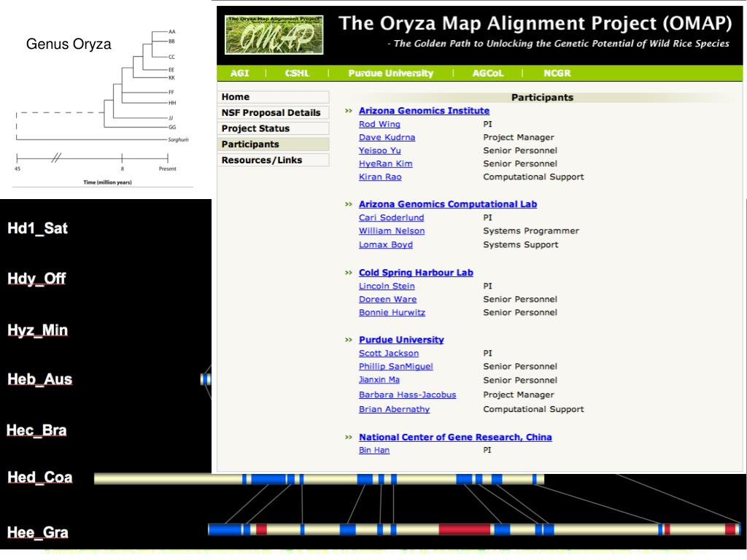Click the Hyz_Min track label
This screenshot has height=560, width=747.
[x=38, y=330]
